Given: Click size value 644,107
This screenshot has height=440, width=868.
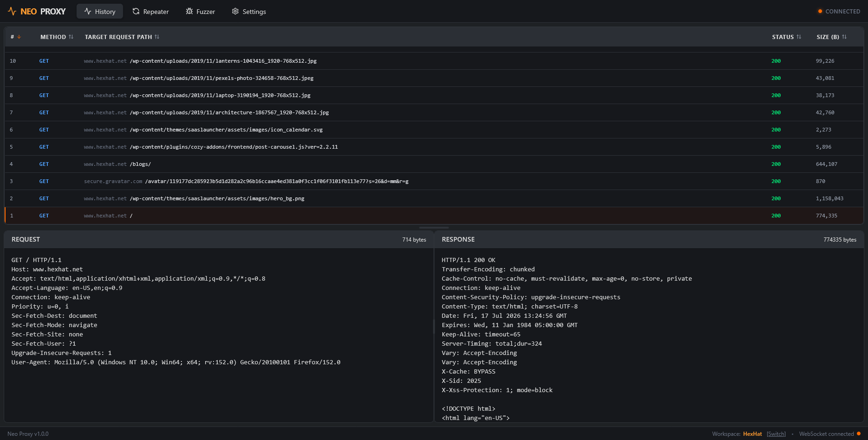Looking at the screenshot, I should 826,164.
